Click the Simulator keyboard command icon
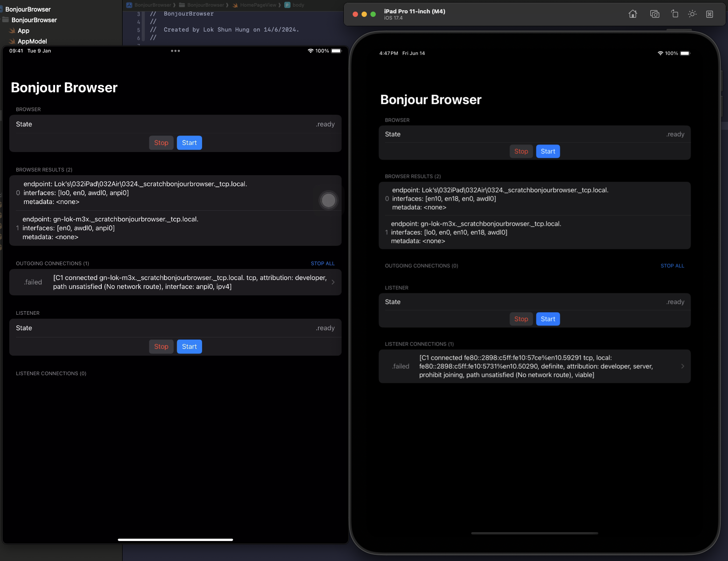The image size is (728, 561). (x=710, y=14)
